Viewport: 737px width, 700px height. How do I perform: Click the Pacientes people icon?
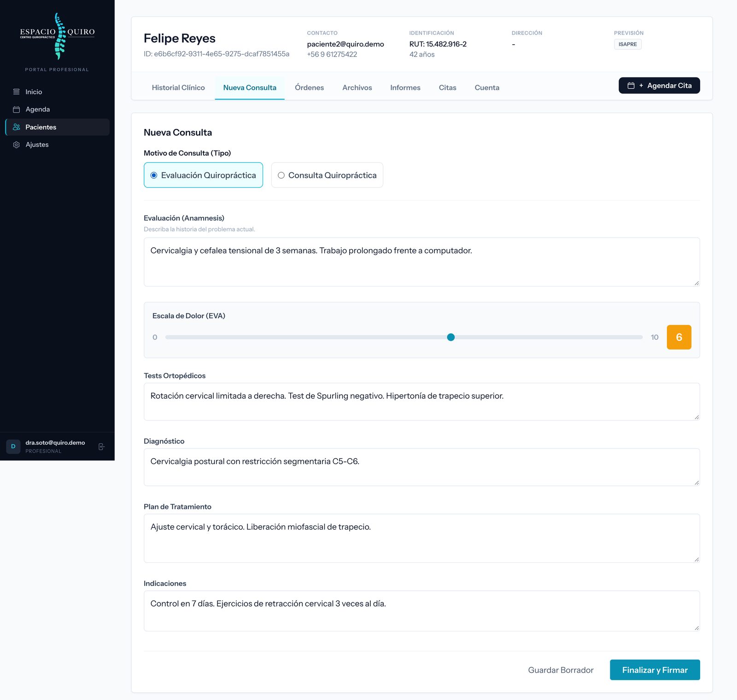pyautogui.click(x=16, y=127)
